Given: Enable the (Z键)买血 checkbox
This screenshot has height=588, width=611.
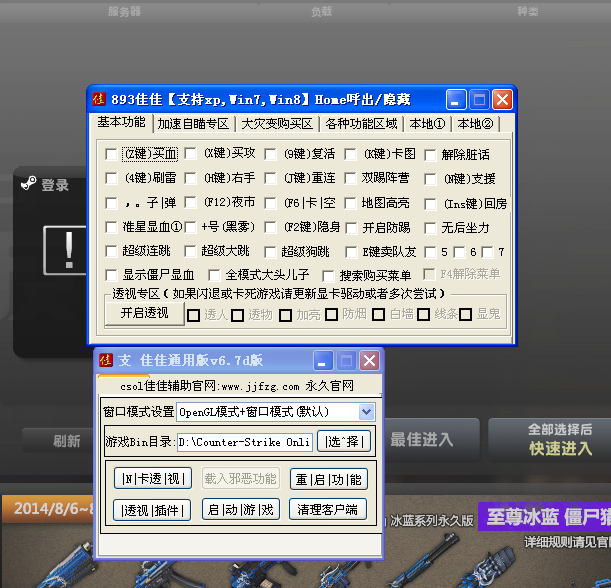Looking at the screenshot, I should (111, 154).
